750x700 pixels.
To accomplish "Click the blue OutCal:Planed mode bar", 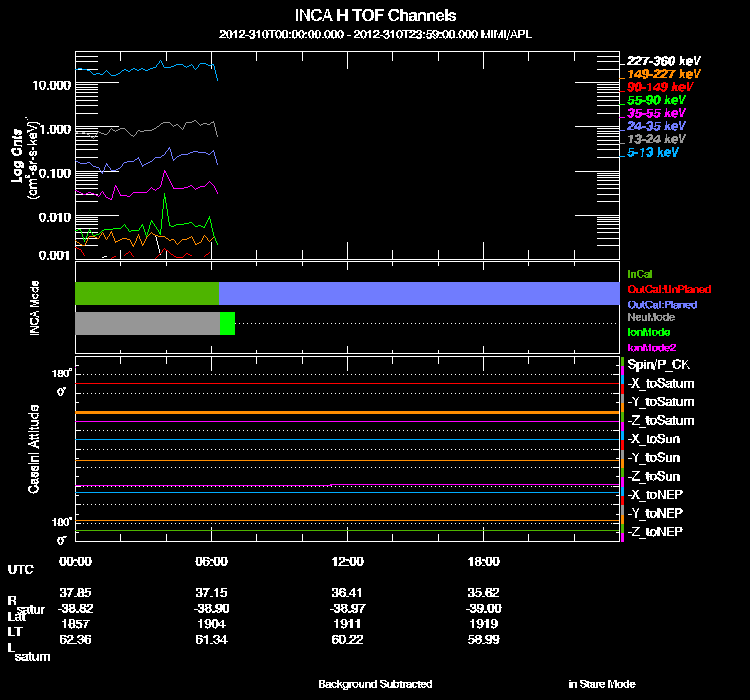I will click(420, 293).
